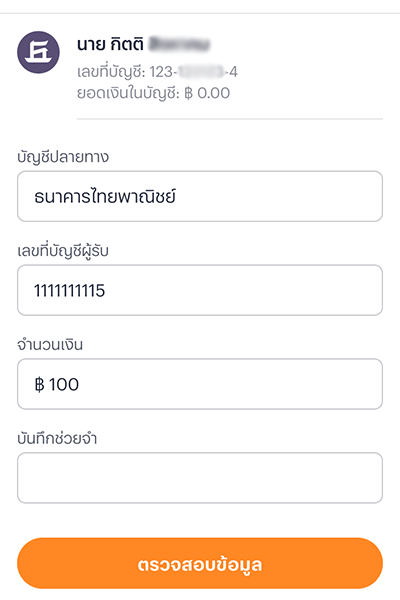Focus recipient account field showing 1111111115
The image size is (400, 600).
(x=200, y=290)
